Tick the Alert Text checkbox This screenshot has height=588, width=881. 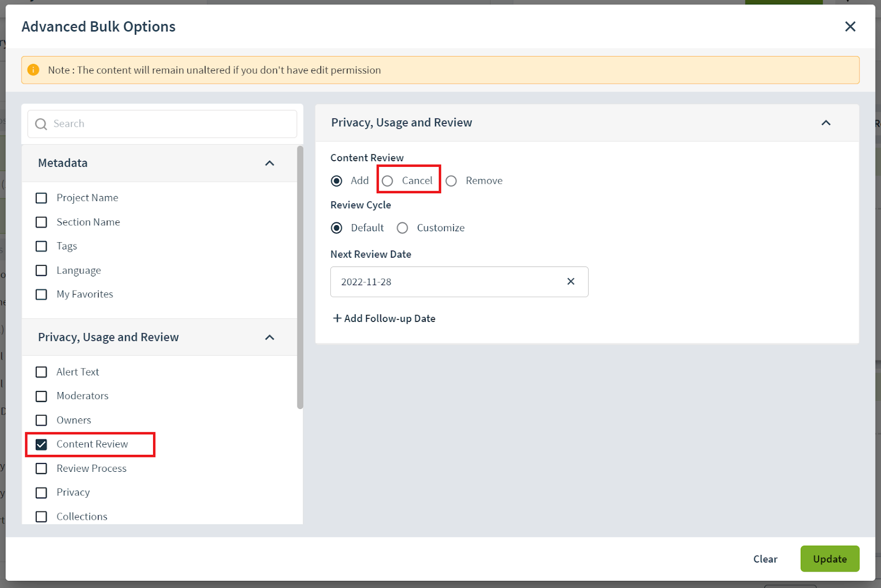pos(41,372)
